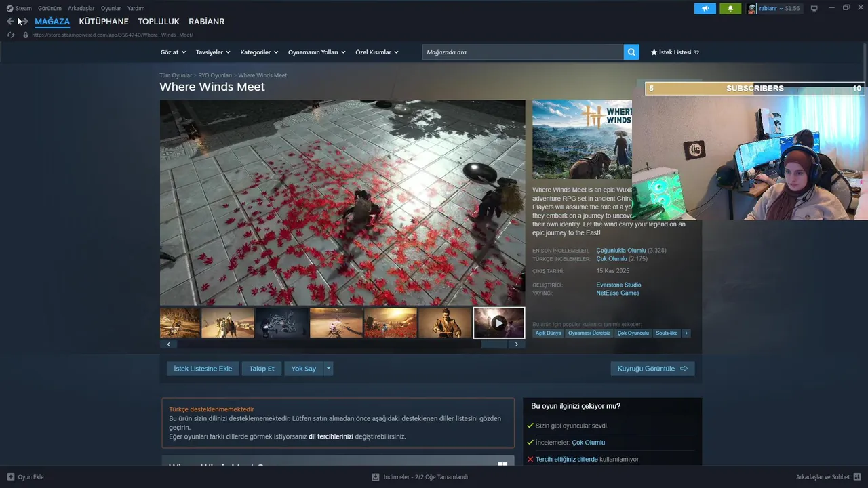Select the first screenshot thumbnail
Image resolution: width=868 pixels, height=488 pixels.
coord(180,323)
